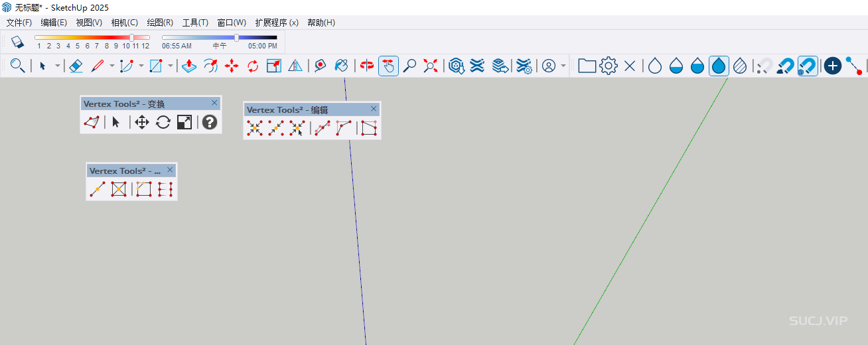Viewport: 868px width, 345px height.
Task: Click the folder icon in right toolbar
Action: [x=587, y=66]
